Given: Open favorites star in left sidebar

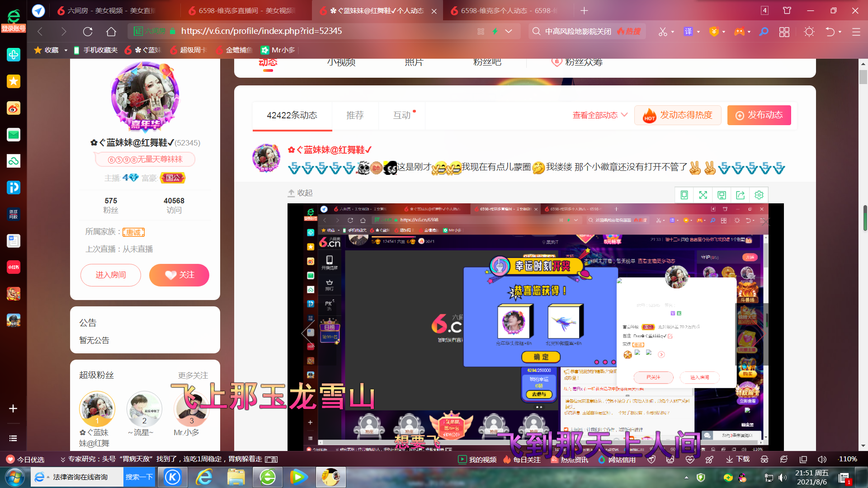Looking at the screenshot, I should coord(14,81).
